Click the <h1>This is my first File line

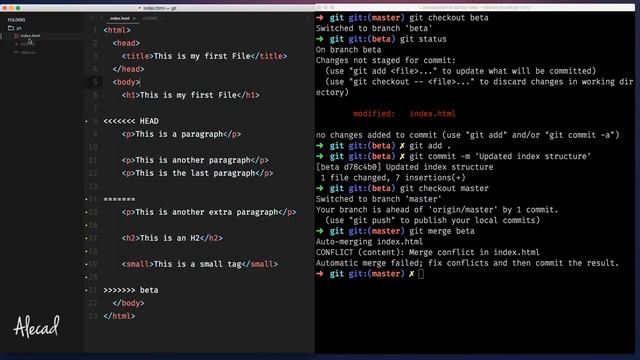point(190,95)
